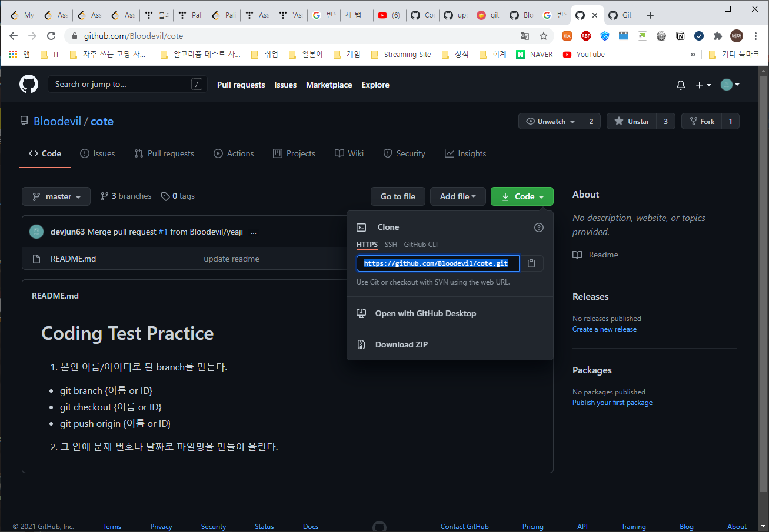Click 0 tags link
Screen dimensions: 769x532
178,196
